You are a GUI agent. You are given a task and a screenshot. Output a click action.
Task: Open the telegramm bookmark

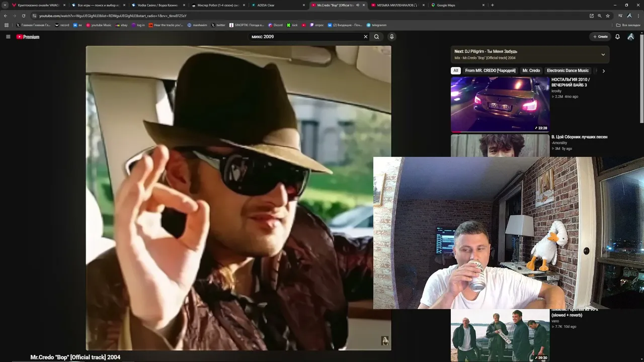[x=376, y=25]
